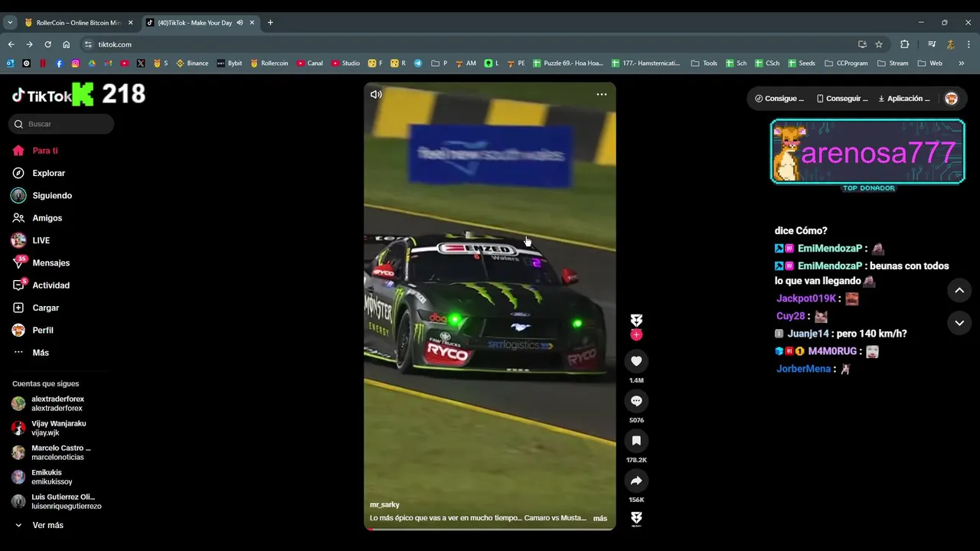Viewport: 980px width, 551px height.
Task: Show more bookmarks with the double chevron
Action: pos(962,64)
